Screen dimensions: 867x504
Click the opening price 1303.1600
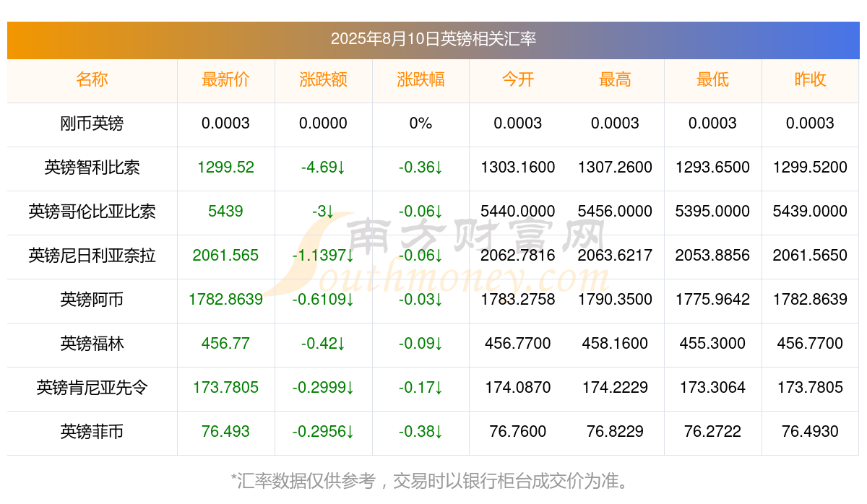518,168
